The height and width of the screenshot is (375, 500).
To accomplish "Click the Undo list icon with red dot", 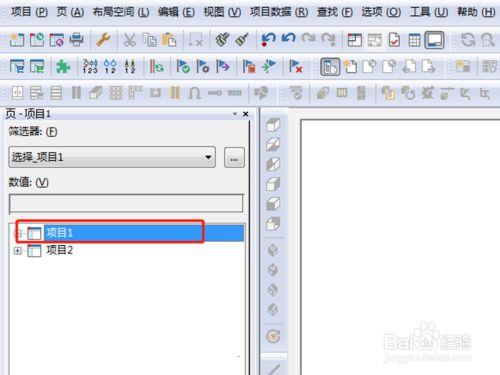I will [268, 40].
